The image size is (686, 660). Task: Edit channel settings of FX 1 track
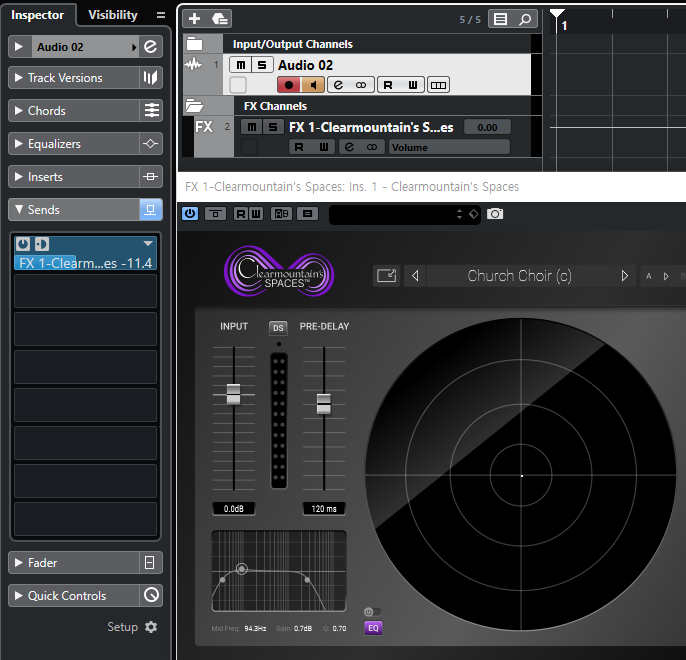coord(349,147)
